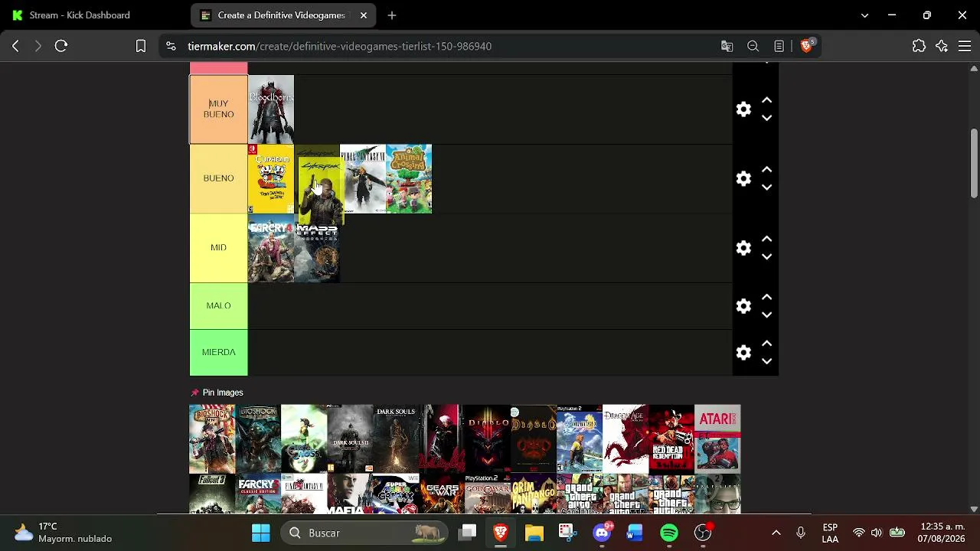The width and height of the screenshot is (980, 551).
Task: Go back to previous page
Action: tap(15, 46)
